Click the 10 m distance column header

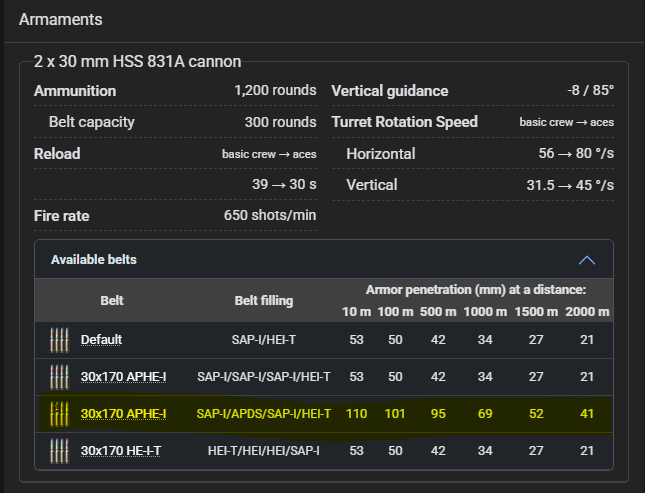[x=357, y=312]
